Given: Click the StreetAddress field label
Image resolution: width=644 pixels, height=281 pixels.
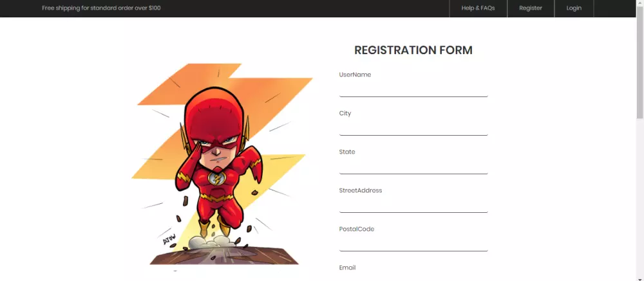Looking at the screenshot, I should [x=361, y=190].
